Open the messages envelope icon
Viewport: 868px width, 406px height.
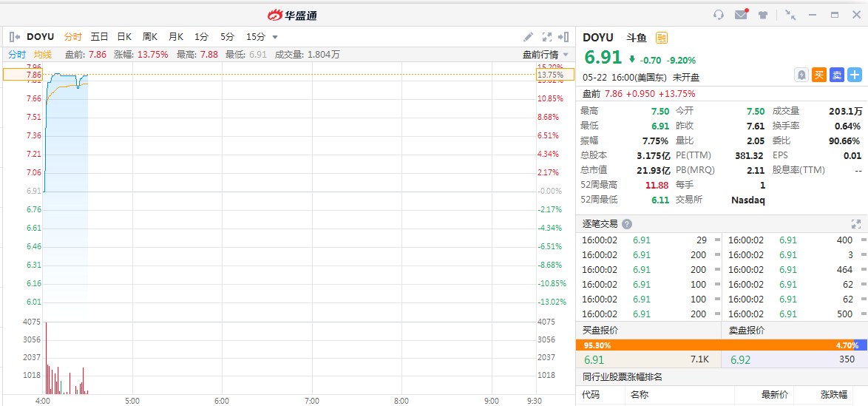pyautogui.click(x=741, y=15)
